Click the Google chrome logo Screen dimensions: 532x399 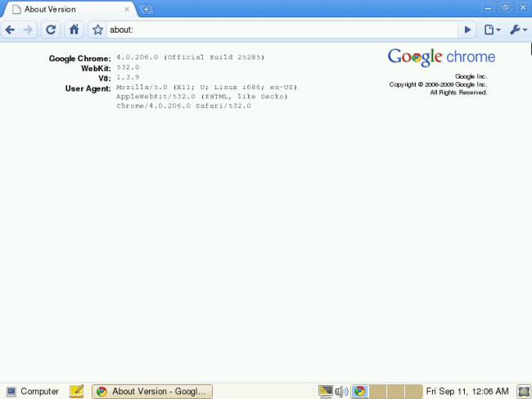[x=441, y=57]
